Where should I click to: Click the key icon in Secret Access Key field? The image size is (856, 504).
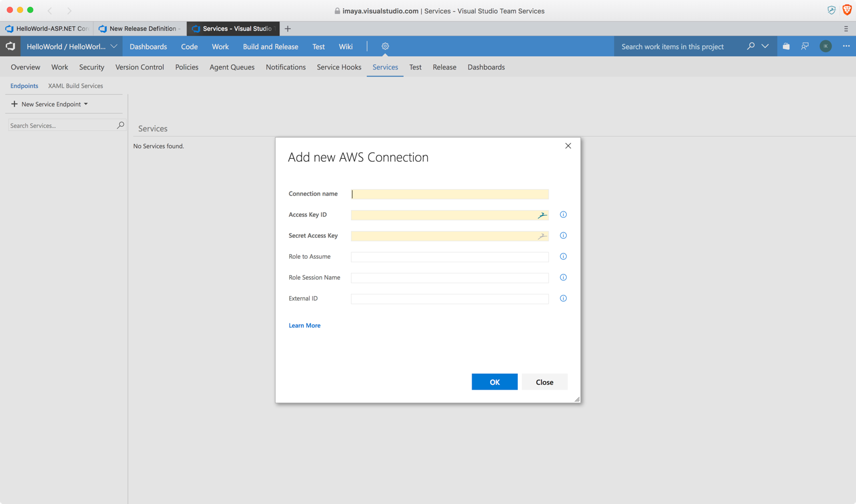pos(542,236)
